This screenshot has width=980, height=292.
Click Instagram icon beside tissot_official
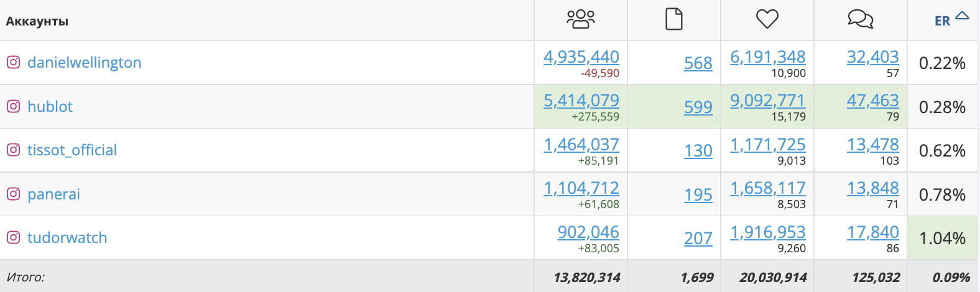pyautogui.click(x=13, y=150)
